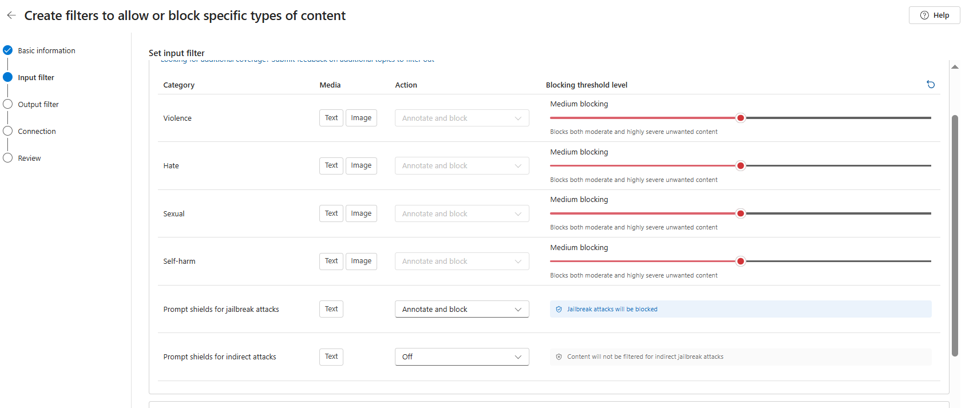Click the vertical scrollbar
Screen dimensions: 963x408
click(955, 235)
